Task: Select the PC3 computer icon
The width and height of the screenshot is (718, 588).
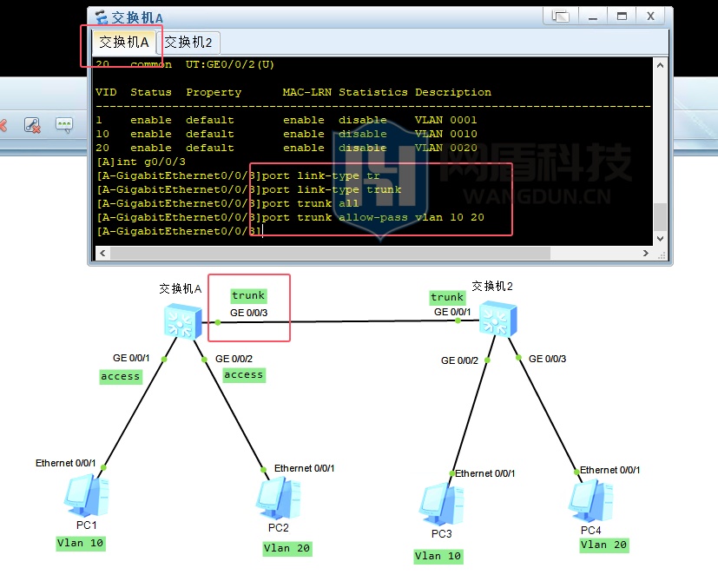Action: (441, 503)
